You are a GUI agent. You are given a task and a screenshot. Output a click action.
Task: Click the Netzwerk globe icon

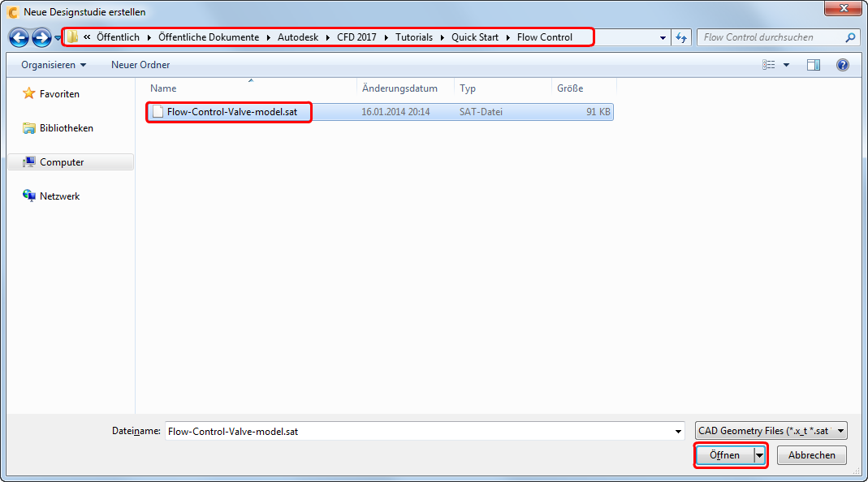[x=28, y=196]
